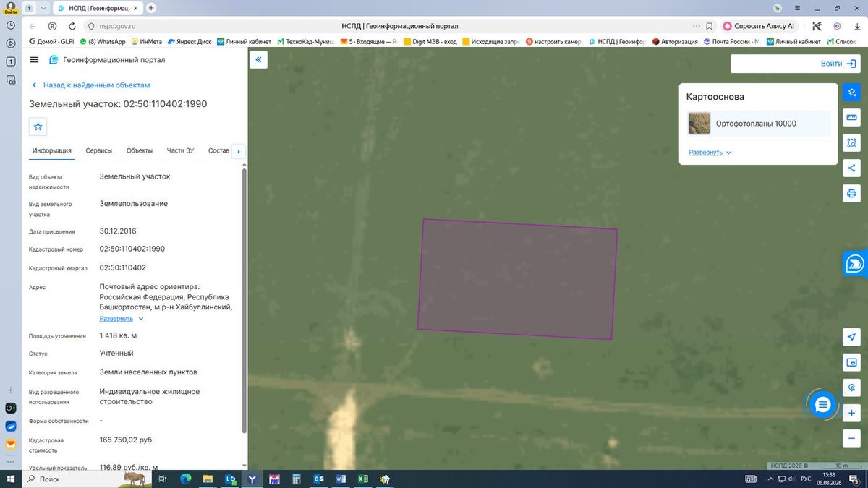This screenshot has height=488, width=868.
Task: Open the Yandex Browser taskbar icon
Action: pos(252,479)
